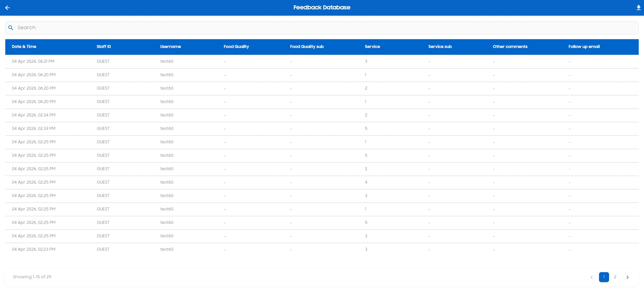Click the Food Quality sub header
Image resolution: width=644 pixels, height=288 pixels.
pos(307,47)
